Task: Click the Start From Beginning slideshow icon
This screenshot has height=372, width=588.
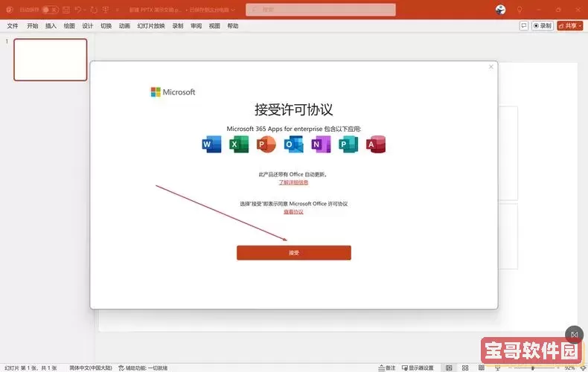Action: pos(106,10)
